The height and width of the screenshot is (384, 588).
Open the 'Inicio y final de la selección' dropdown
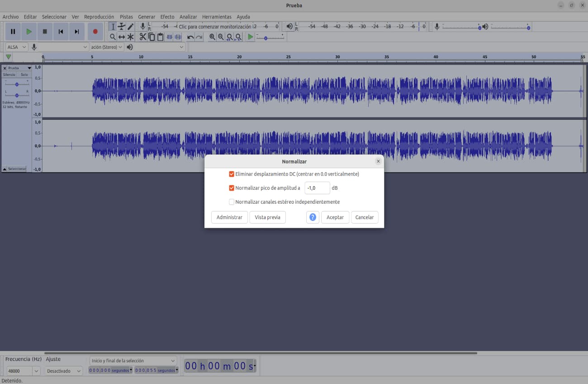point(133,361)
